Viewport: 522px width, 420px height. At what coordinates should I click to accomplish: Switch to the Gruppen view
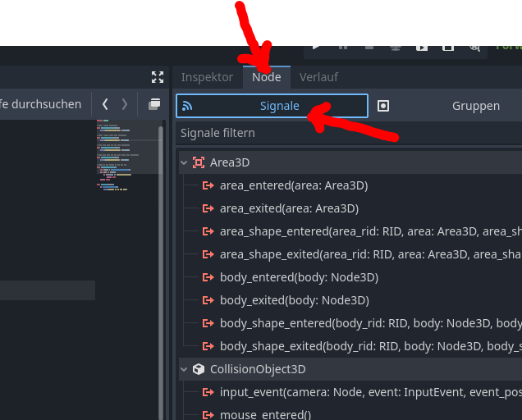(475, 106)
